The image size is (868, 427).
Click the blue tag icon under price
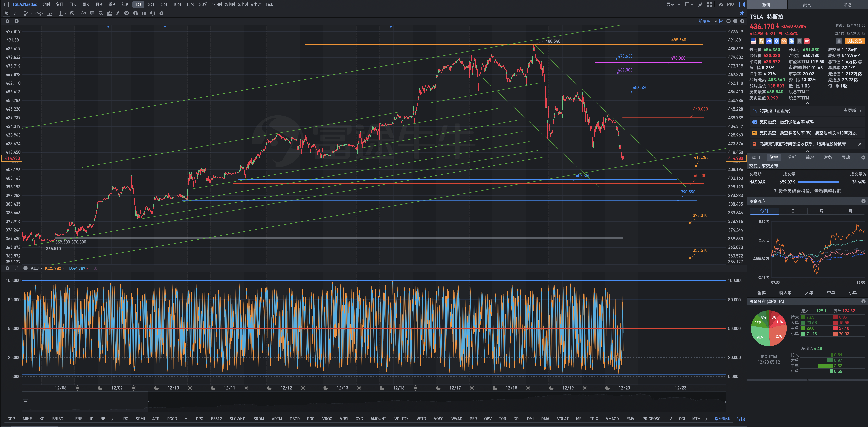pyautogui.click(x=791, y=41)
